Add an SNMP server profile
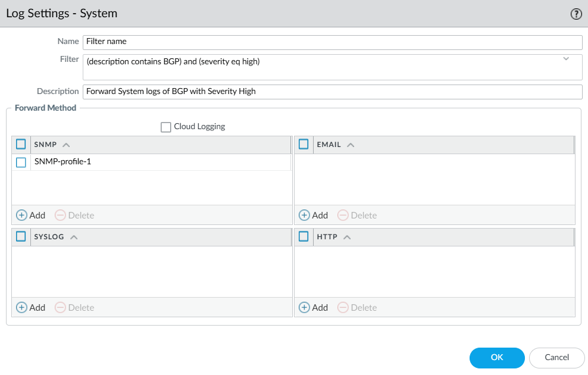This screenshot has width=588, height=375. pyautogui.click(x=30, y=215)
